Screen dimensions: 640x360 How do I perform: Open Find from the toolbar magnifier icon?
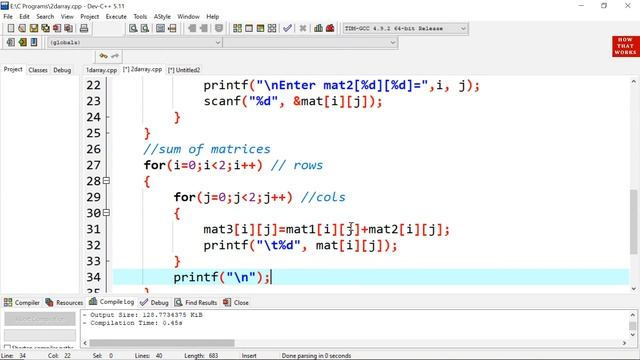133,28
